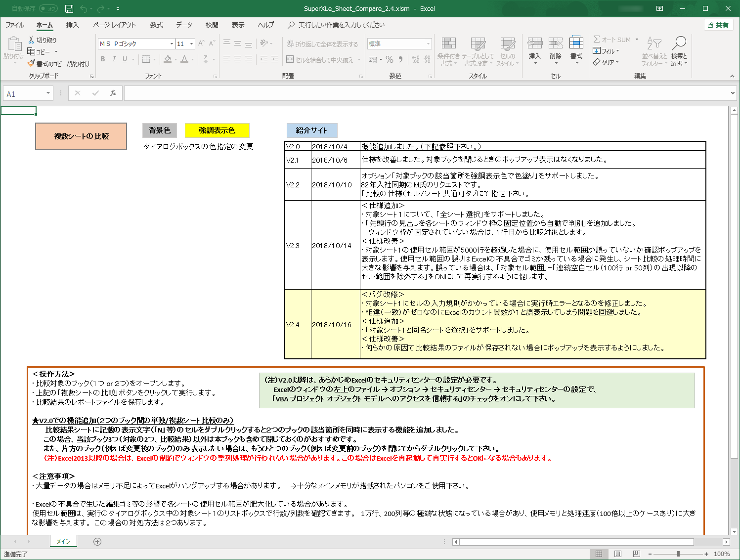Toggle align right in the alignment group
This screenshot has height=560, width=740.
[249, 59]
